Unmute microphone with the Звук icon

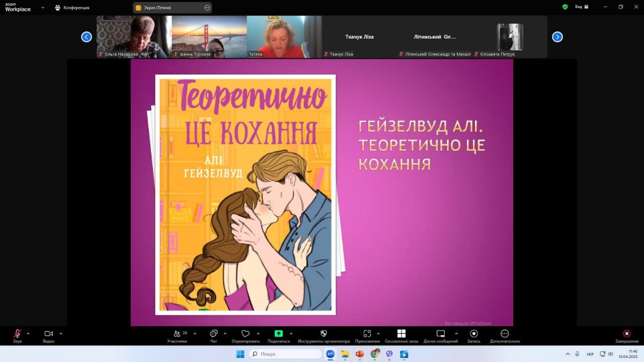(17, 334)
